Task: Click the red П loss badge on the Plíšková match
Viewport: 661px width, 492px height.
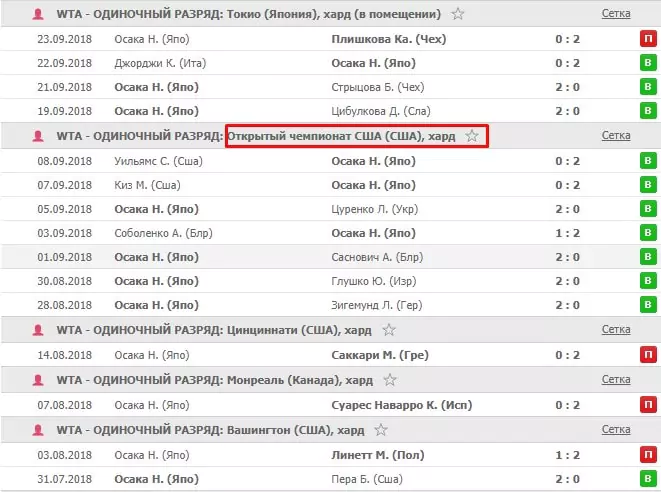Action: (648, 39)
